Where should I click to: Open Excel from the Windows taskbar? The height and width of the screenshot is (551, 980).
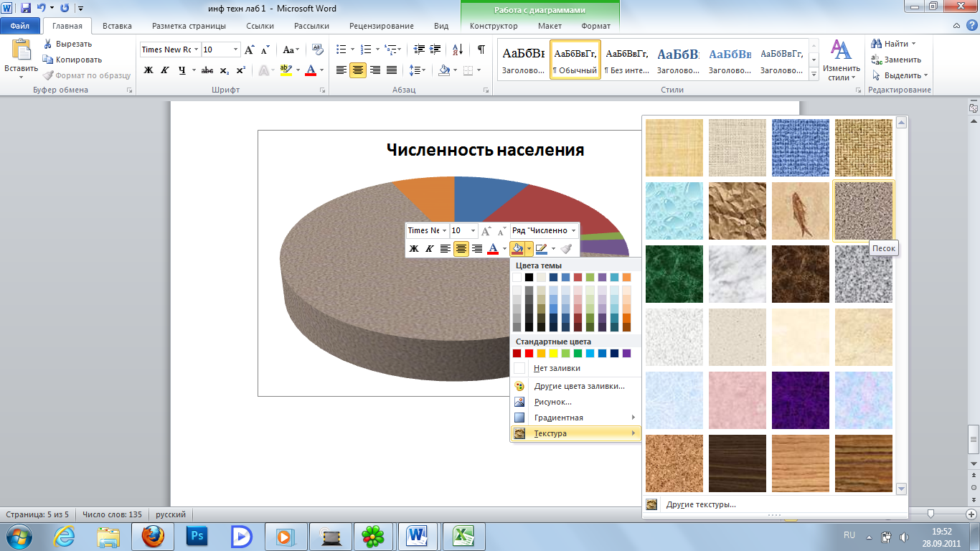pos(463,536)
